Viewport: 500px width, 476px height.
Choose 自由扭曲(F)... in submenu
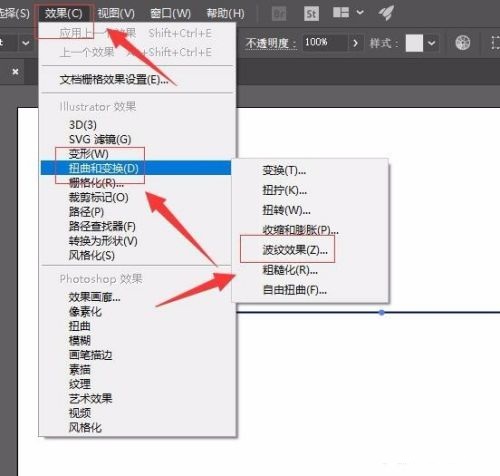coord(310,290)
